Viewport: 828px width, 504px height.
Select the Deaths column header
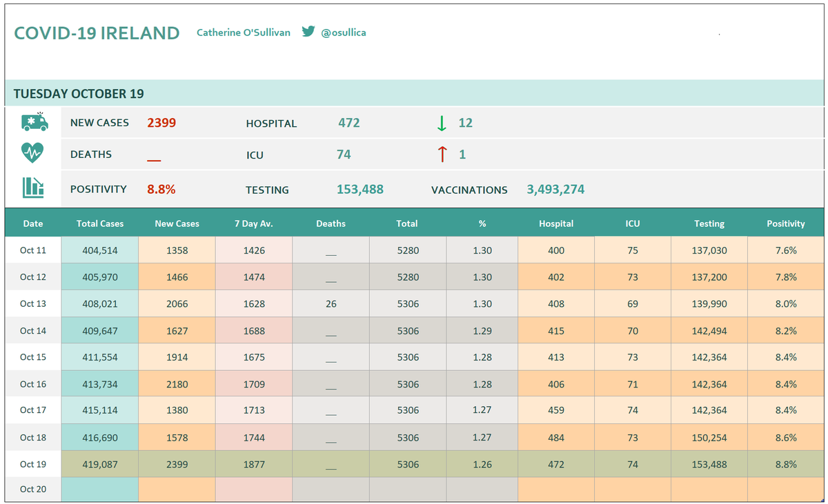[331, 223]
